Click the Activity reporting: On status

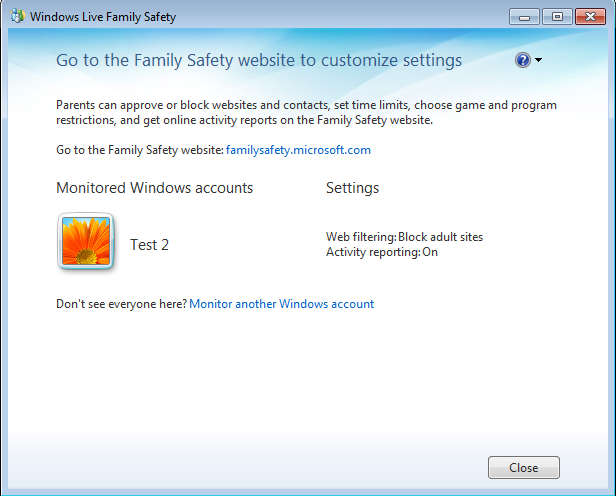(382, 252)
